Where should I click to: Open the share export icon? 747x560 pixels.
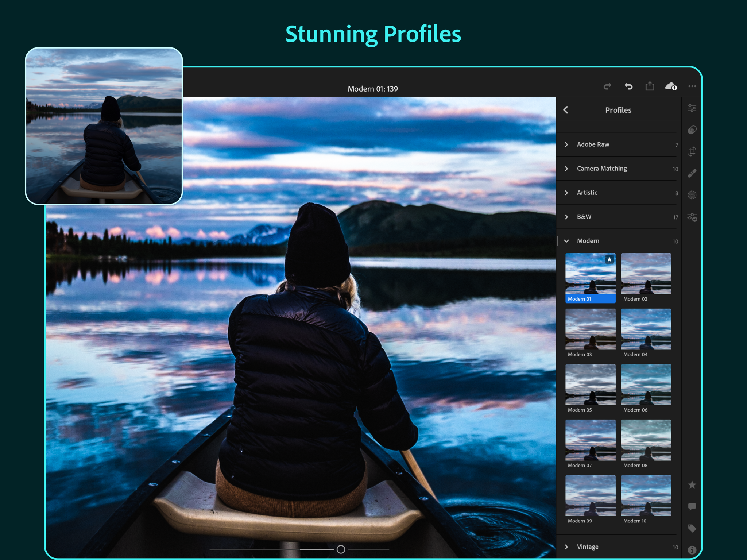(x=650, y=86)
